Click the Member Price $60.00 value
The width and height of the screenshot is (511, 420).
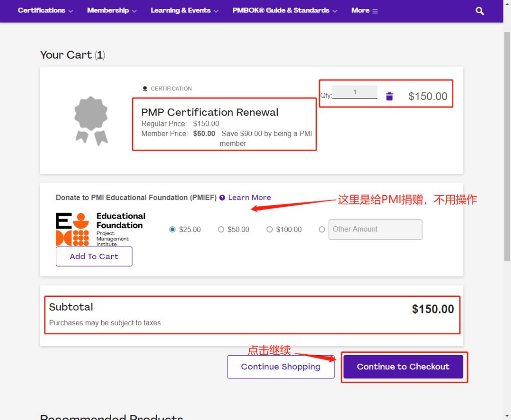[x=204, y=134]
